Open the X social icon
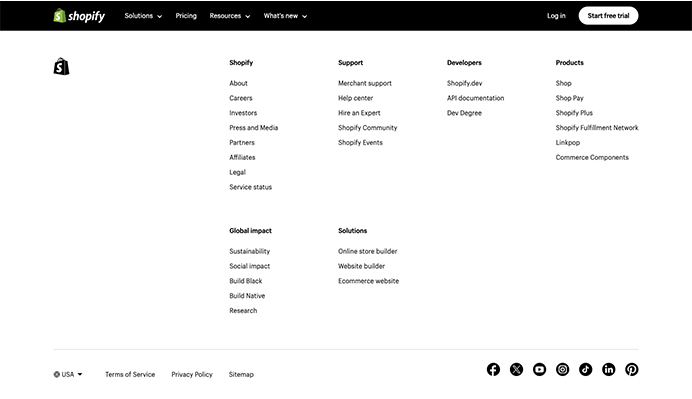 pos(516,369)
